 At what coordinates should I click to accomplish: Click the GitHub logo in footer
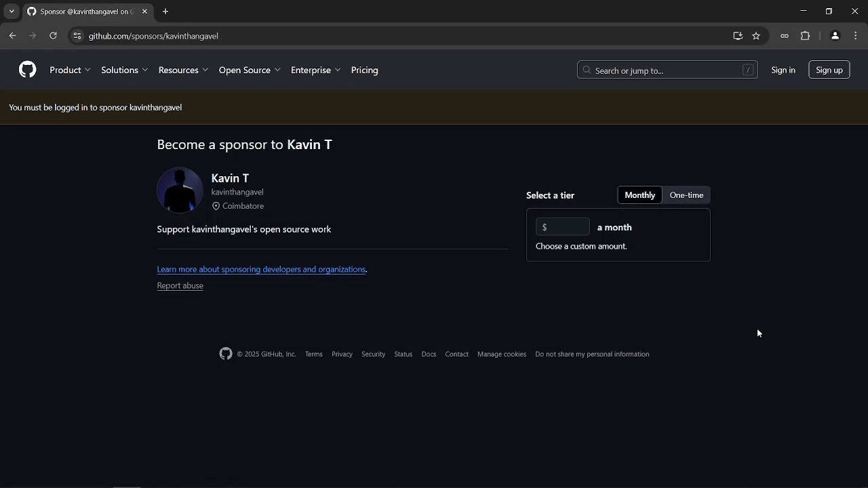(x=226, y=354)
